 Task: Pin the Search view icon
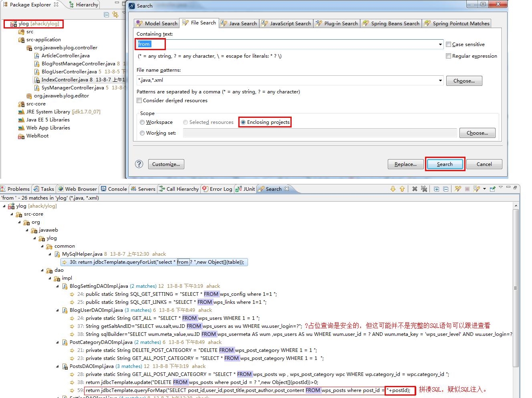click(x=493, y=189)
